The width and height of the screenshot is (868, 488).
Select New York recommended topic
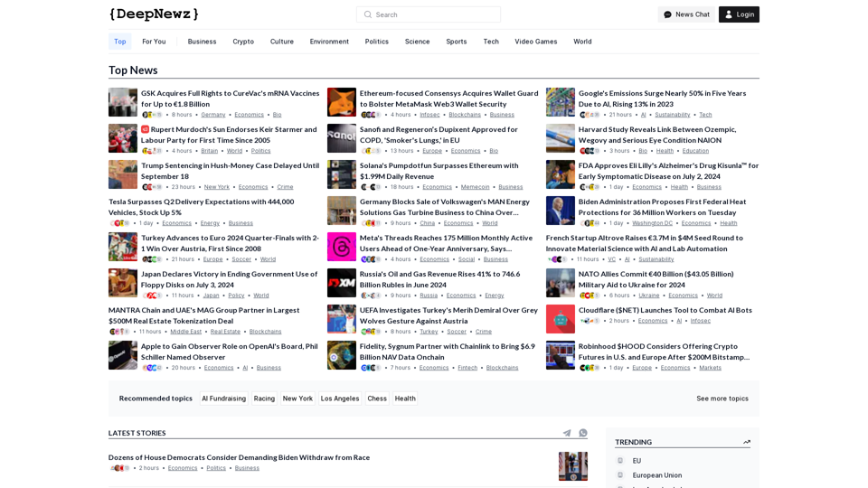[297, 399]
